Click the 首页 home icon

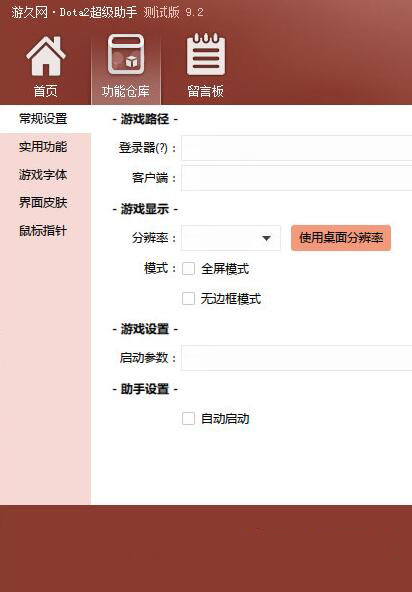pyautogui.click(x=46, y=56)
